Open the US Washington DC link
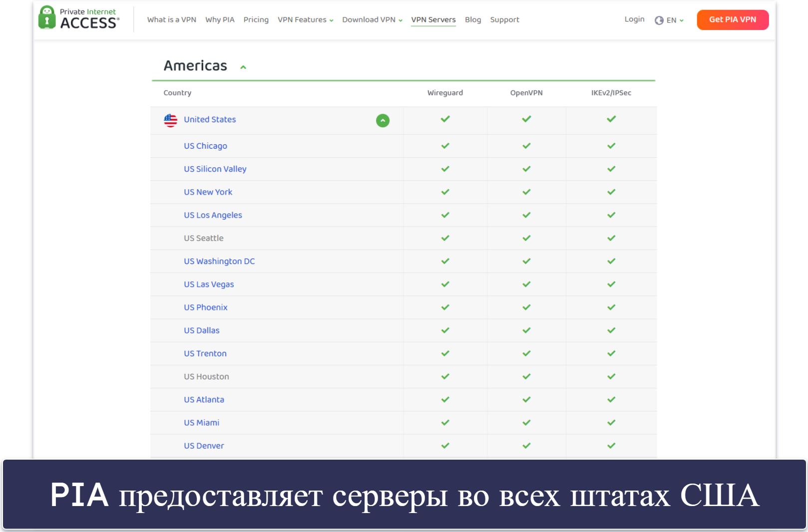Screen dimensions: 808x532 (x=219, y=261)
